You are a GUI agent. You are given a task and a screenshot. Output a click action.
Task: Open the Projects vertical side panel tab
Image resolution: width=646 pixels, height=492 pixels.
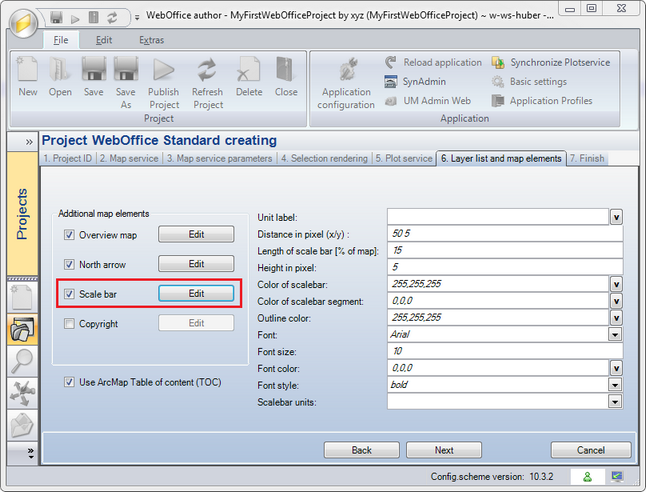(22, 213)
